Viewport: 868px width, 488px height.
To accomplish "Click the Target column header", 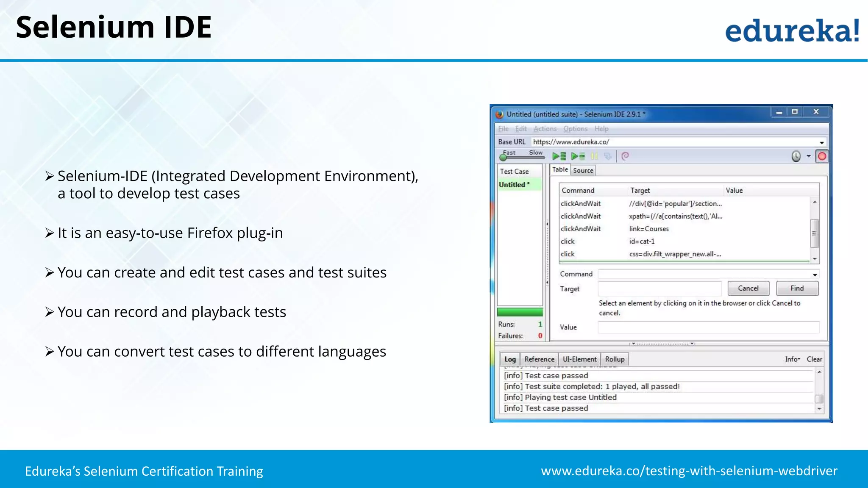I will pos(675,191).
